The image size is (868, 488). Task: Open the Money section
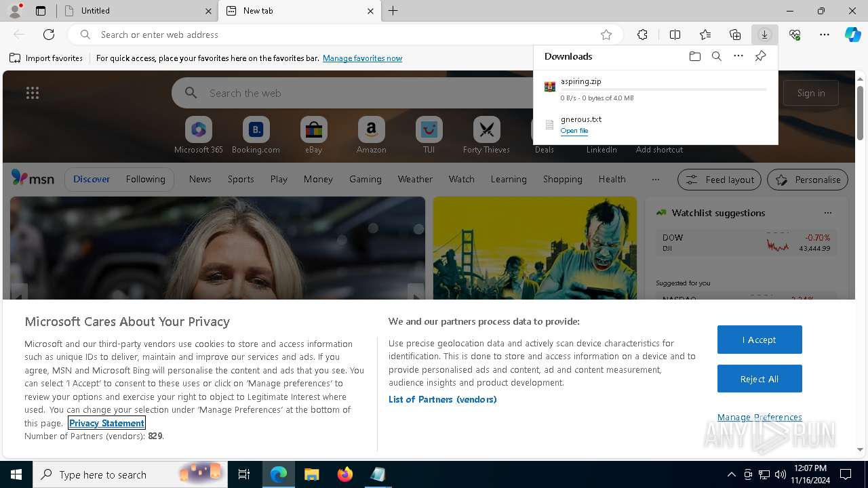coord(318,179)
